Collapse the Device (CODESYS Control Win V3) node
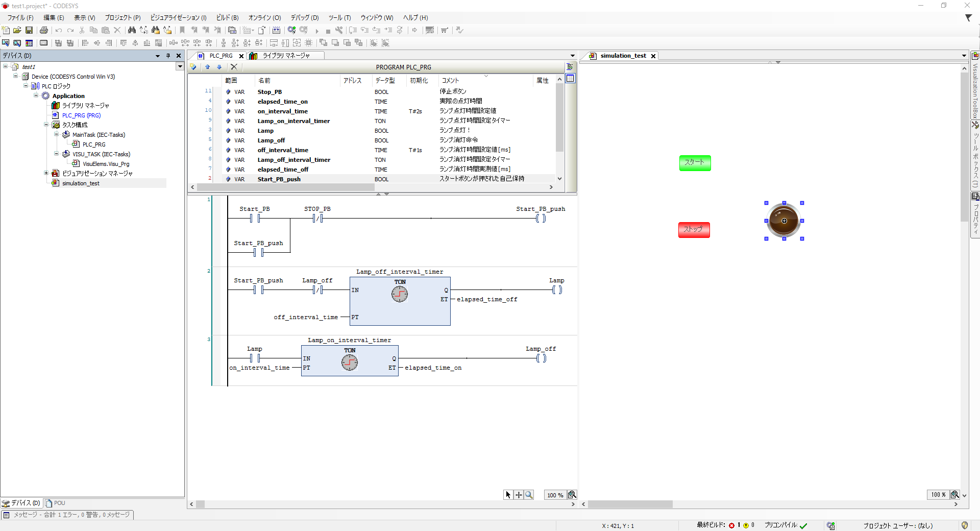 pos(15,76)
